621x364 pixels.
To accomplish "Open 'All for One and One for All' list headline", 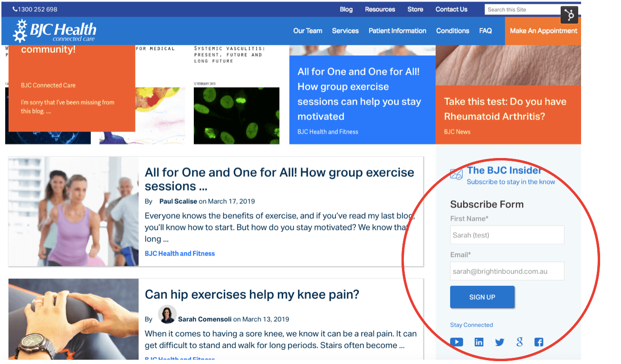I will pos(279,179).
